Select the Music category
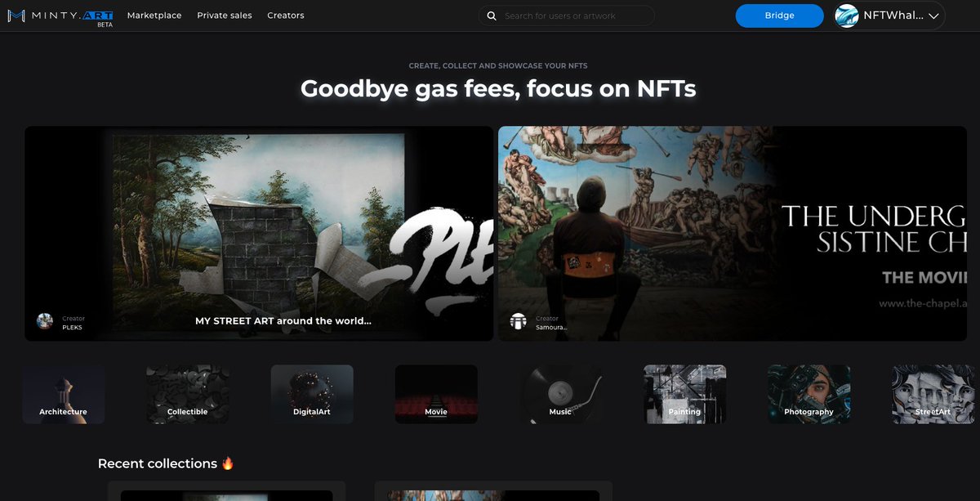Image resolution: width=980 pixels, height=501 pixels. [560, 394]
